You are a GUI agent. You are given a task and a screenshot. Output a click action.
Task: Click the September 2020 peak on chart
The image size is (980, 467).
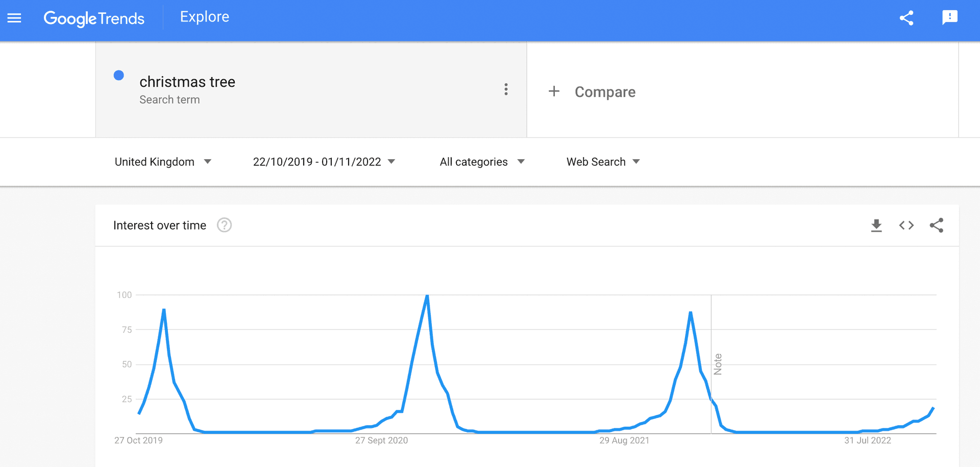coord(427,296)
